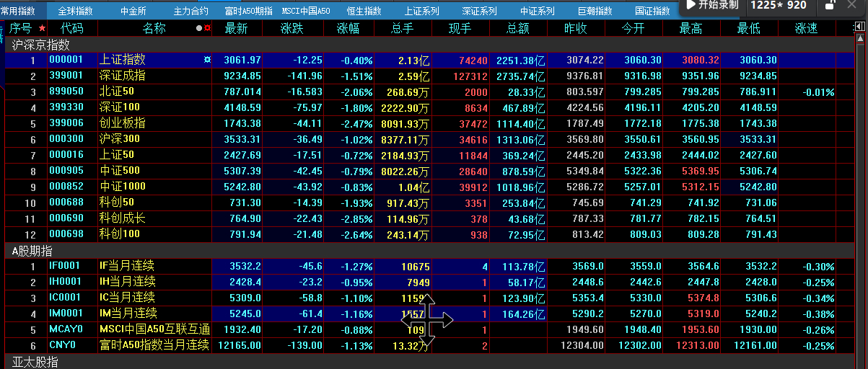Select the 科创100 row name
This screenshot has height=369, width=868.
tap(120, 234)
